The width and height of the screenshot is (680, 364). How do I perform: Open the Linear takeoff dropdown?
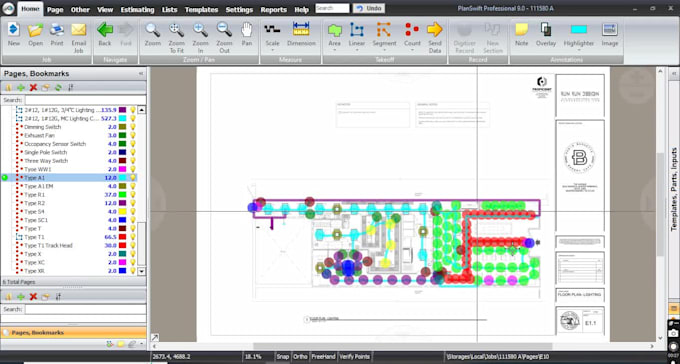(357, 50)
